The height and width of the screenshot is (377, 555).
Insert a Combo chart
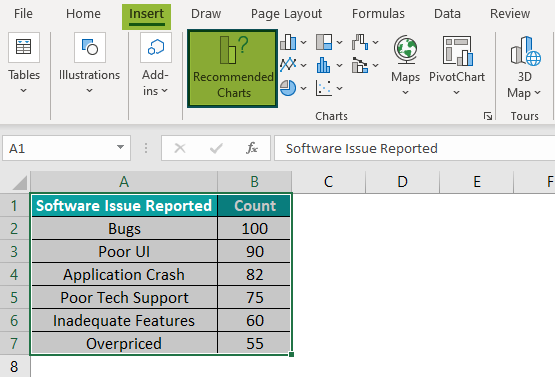click(x=360, y=65)
